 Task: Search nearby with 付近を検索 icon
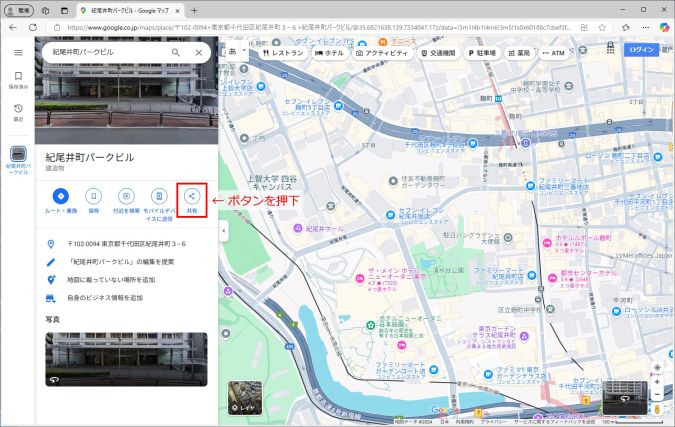[126, 196]
